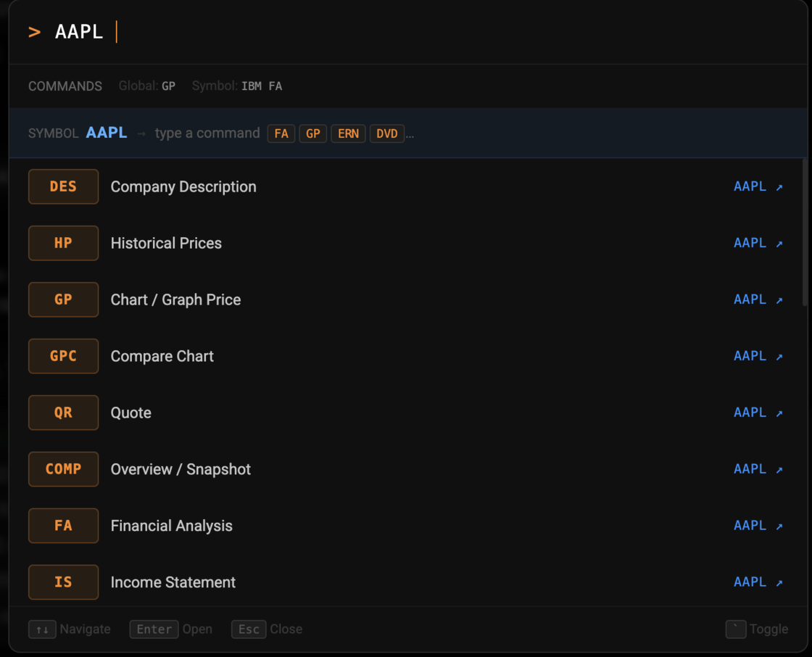Select Income Statement command
This screenshot has width=812, height=657.
pyautogui.click(x=405, y=582)
